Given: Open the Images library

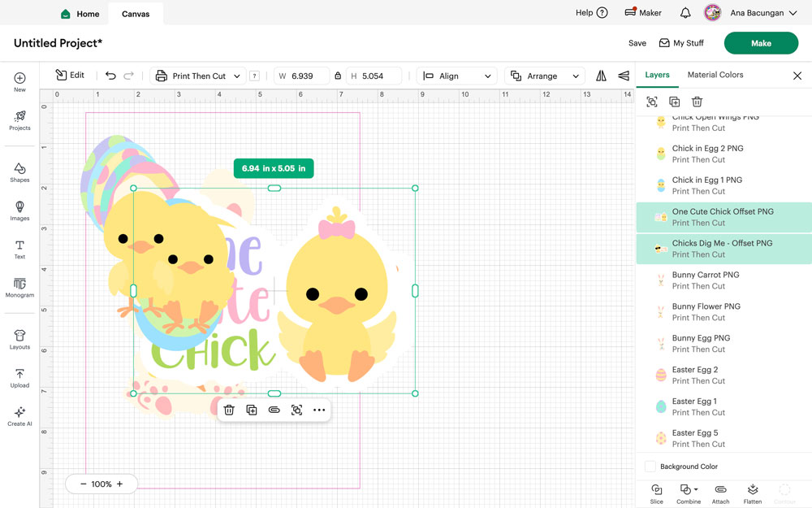Looking at the screenshot, I should (19, 211).
